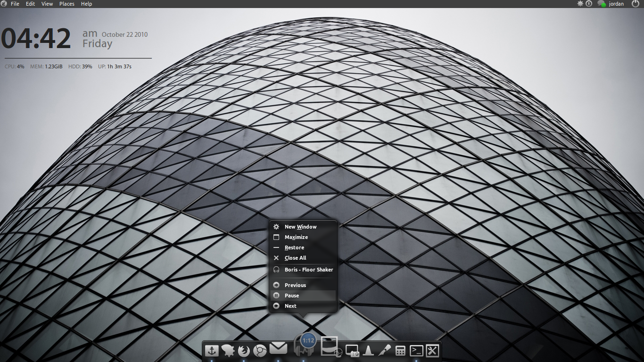This screenshot has width=644, height=362.
Task: Click the shutdown power icon in top panel
Action: coord(636,4)
